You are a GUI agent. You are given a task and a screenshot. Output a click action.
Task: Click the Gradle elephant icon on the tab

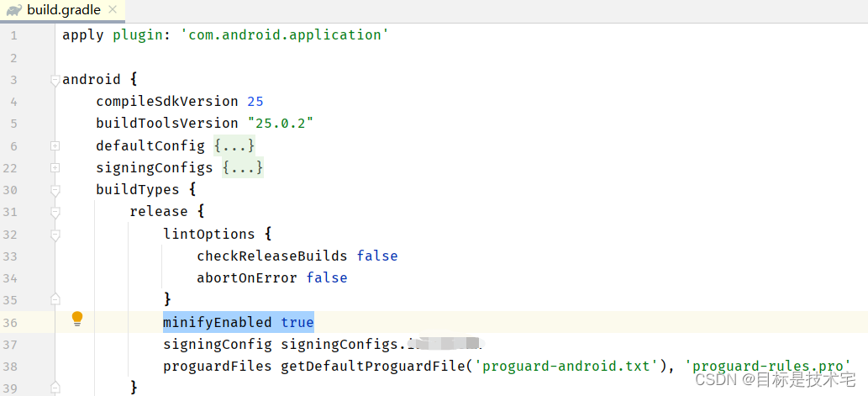[14, 10]
